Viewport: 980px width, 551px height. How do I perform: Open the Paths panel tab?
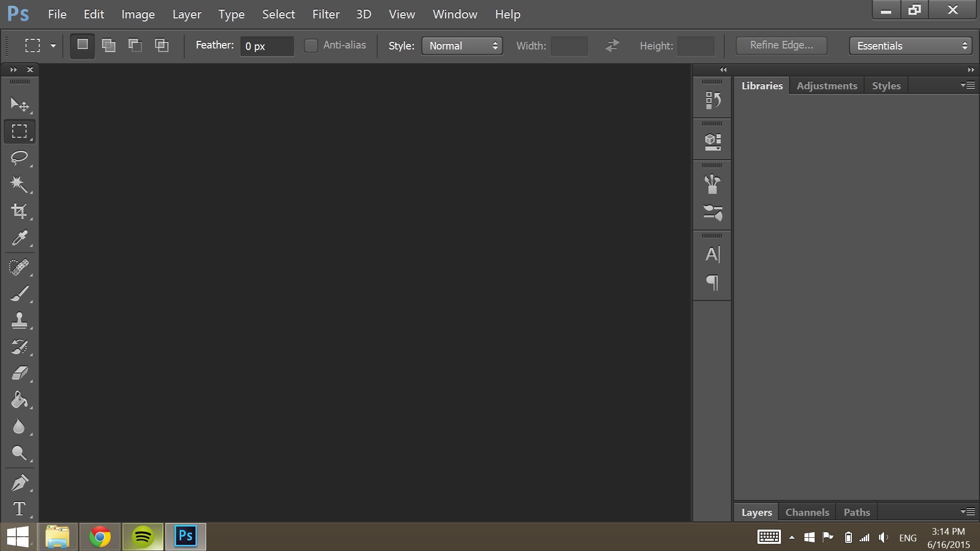click(x=857, y=512)
